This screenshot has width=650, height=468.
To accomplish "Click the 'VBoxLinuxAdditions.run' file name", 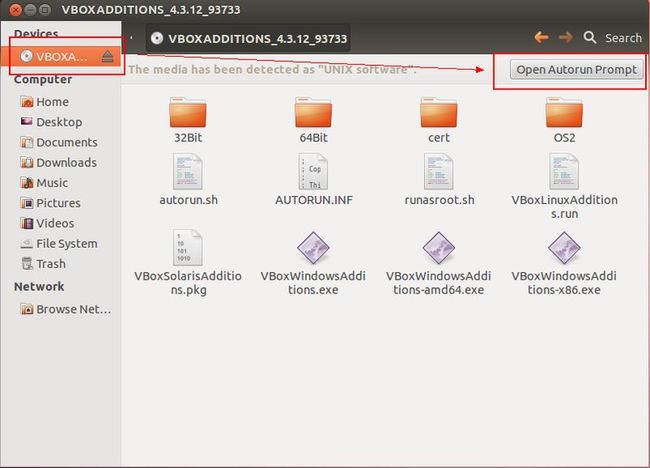I will (564, 206).
